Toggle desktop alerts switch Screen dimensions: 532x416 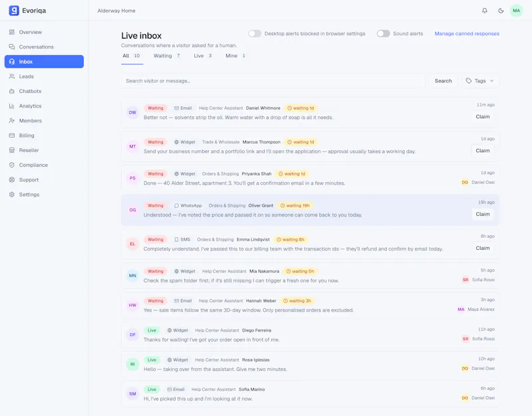[x=255, y=34]
